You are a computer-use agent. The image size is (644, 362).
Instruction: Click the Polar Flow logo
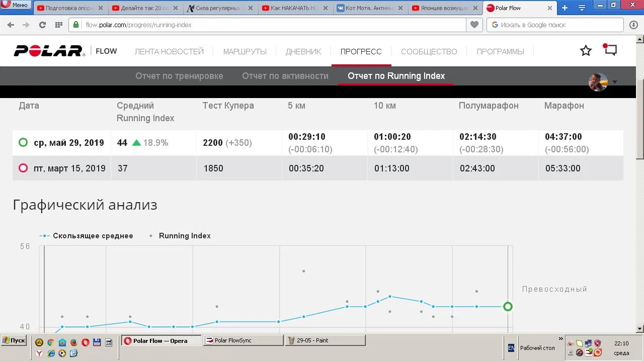tap(65, 51)
